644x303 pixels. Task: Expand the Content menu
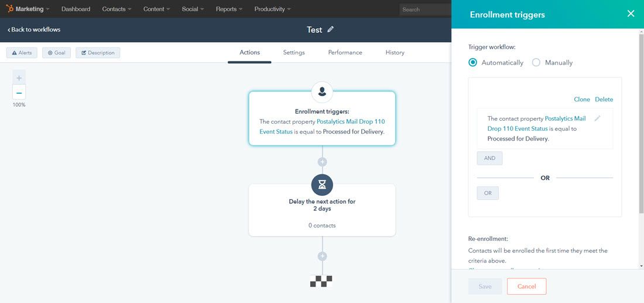tap(156, 9)
